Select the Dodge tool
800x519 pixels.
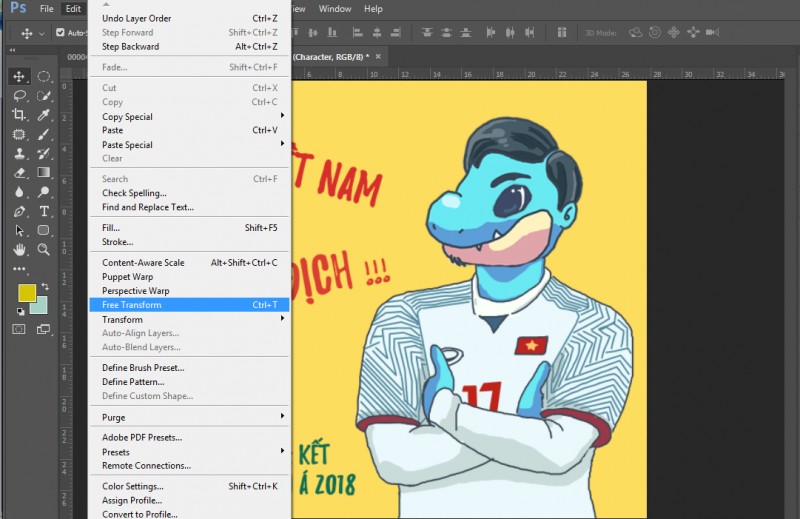pyautogui.click(x=44, y=192)
